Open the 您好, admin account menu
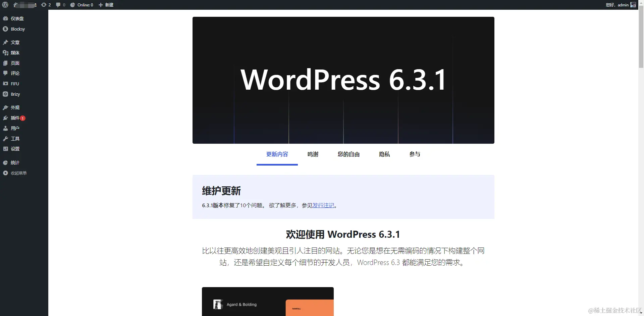Image resolution: width=644 pixels, height=316 pixels. click(621, 5)
